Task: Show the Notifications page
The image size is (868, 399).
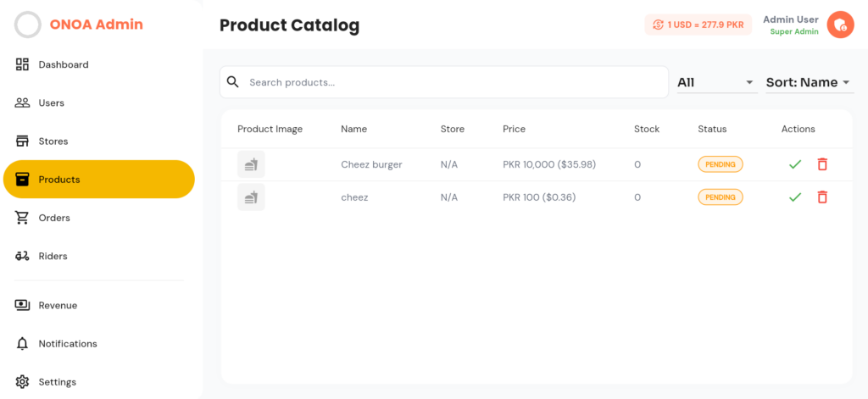Action: [98, 344]
